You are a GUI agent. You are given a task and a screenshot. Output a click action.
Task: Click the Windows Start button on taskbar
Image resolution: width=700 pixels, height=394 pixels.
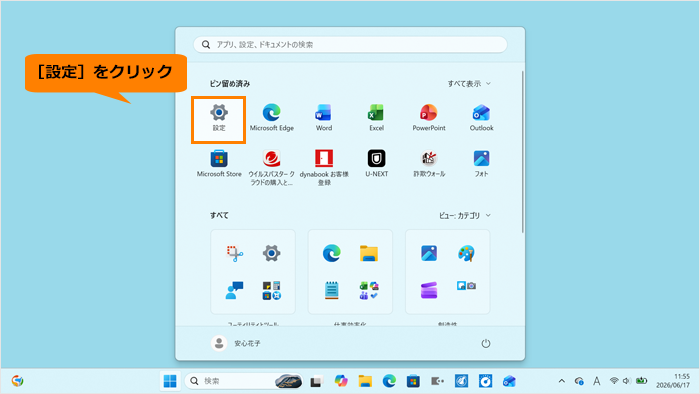coord(170,381)
